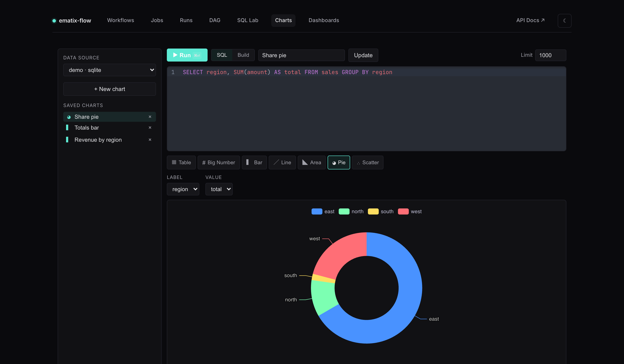Viewport: 624px width, 364px height.
Task: Click the west label beside the chart
Action: click(314, 239)
